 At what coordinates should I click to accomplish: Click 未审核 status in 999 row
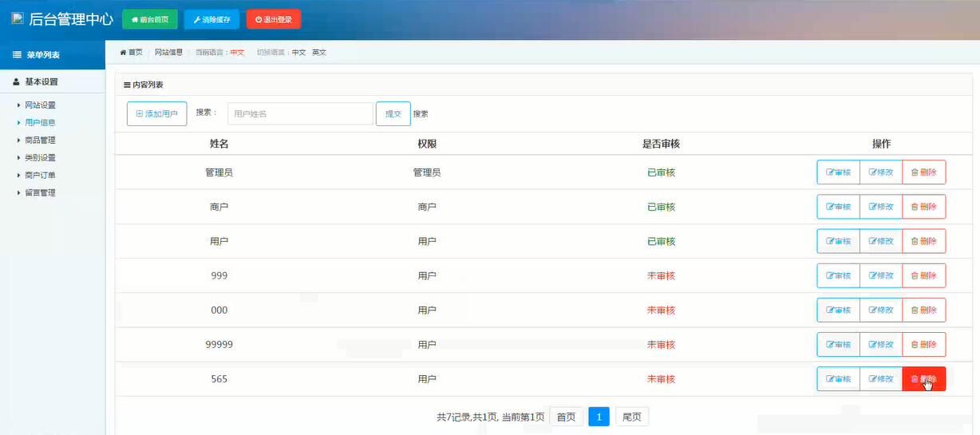[661, 275]
